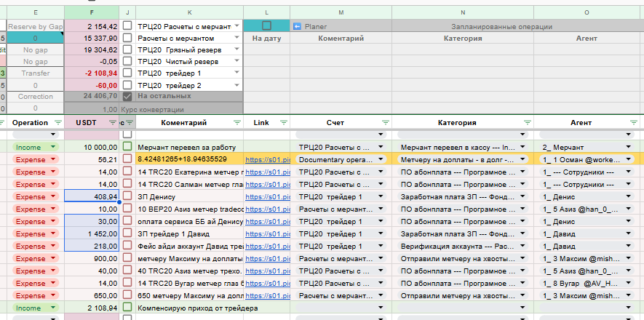
Task: Select column M header
Action: click(341, 12)
